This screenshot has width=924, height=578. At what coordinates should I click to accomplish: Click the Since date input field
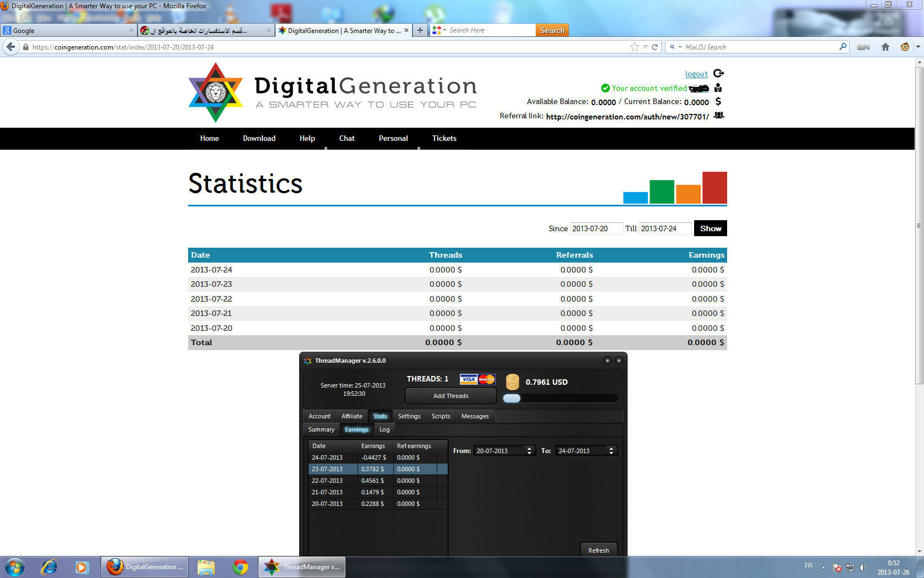(x=596, y=228)
